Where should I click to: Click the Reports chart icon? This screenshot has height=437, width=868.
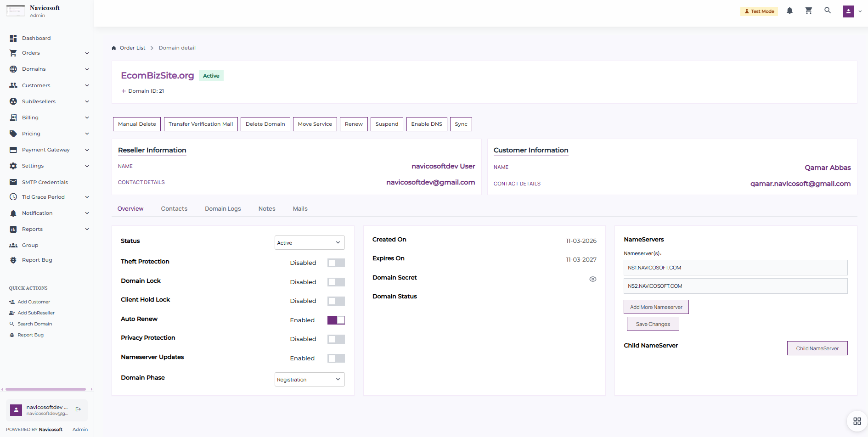[13, 229]
